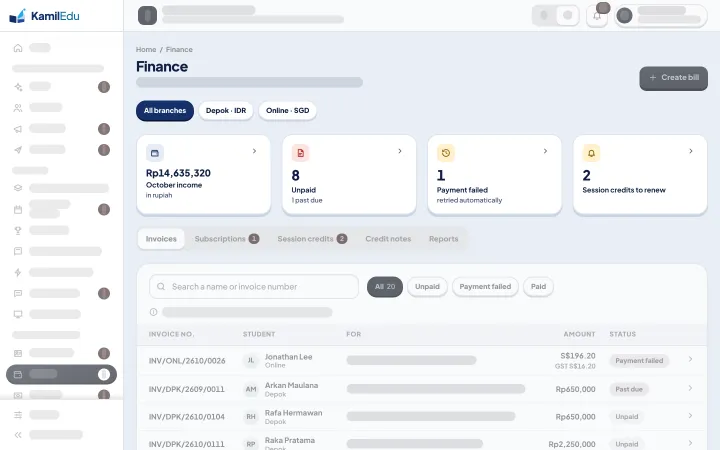This screenshot has width=720, height=450.
Task: Open invoice INV/DPK/2610/0111 row chevron
Action: pyautogui.click(x=690, y=443)
